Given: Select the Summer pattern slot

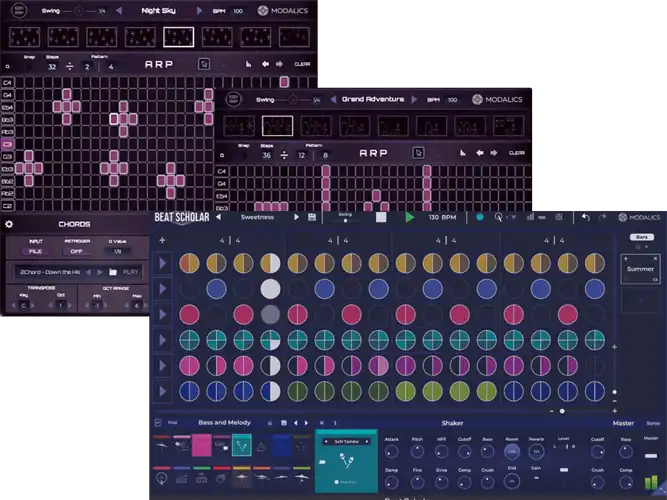Looking at the screenshot, I should (640, 269).
